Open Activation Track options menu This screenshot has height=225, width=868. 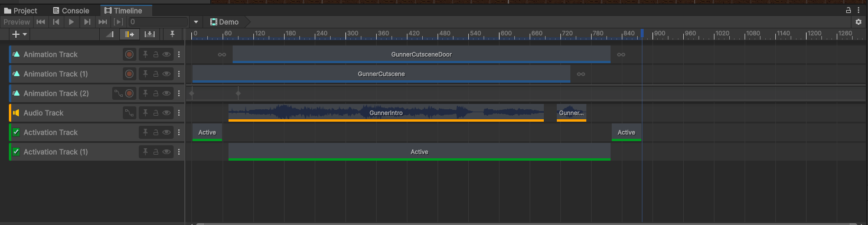coord(179,132)
